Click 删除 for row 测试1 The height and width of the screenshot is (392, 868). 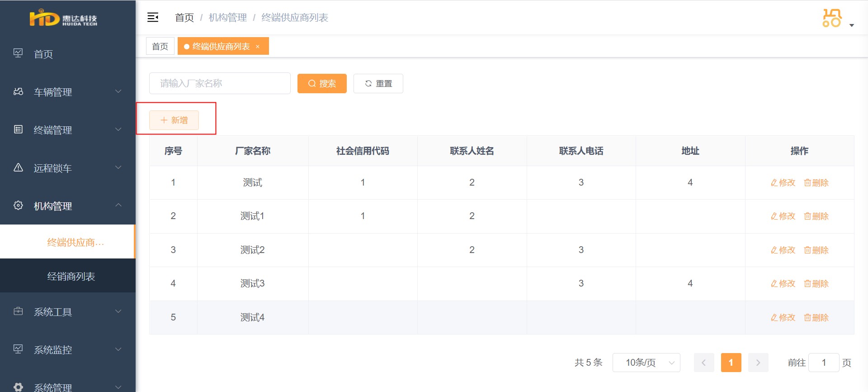coord(816,216)
